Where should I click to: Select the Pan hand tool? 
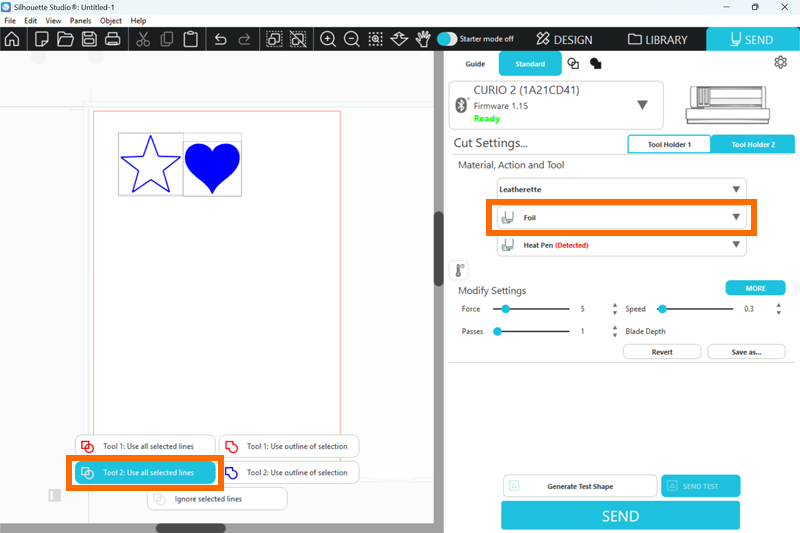(x=423, y=40)
